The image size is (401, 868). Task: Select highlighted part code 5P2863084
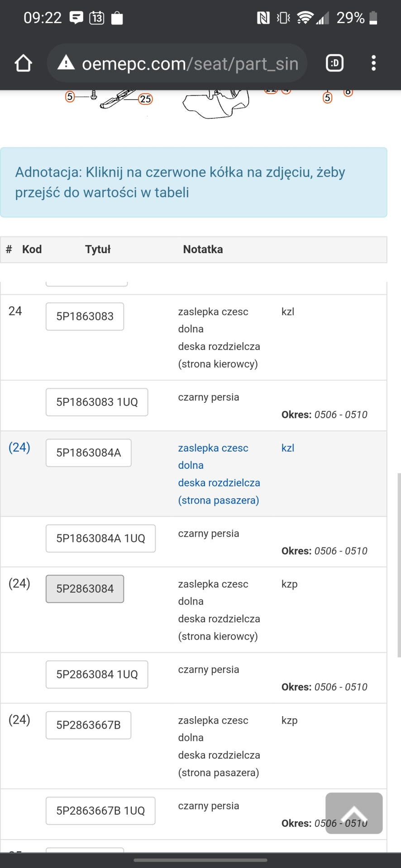pyautogui.click(x=85, y=589)
